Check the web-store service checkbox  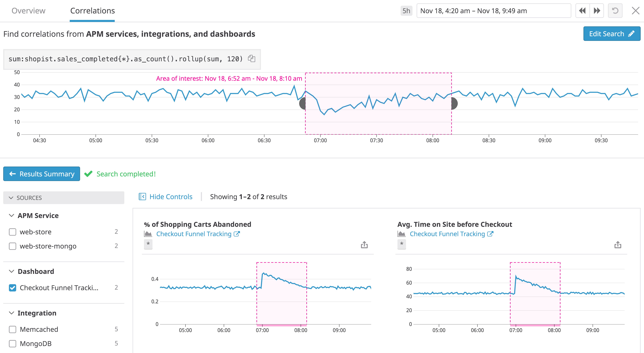[13, 232]
